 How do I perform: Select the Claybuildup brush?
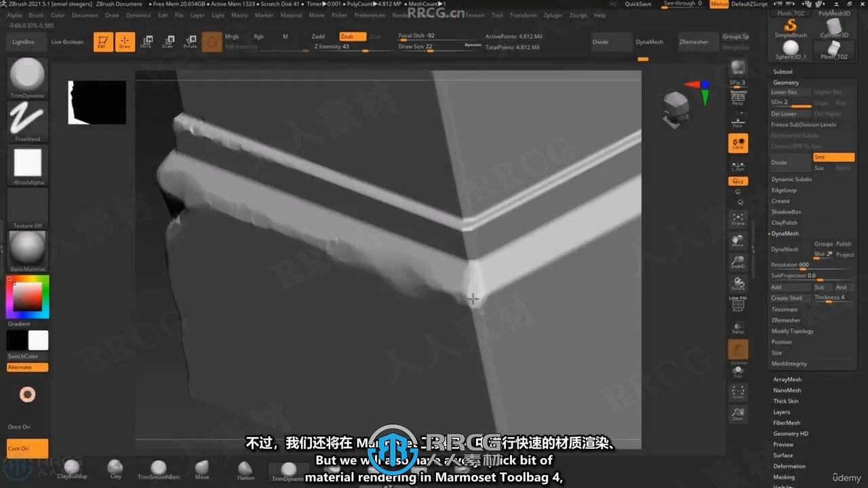(72, 469)
